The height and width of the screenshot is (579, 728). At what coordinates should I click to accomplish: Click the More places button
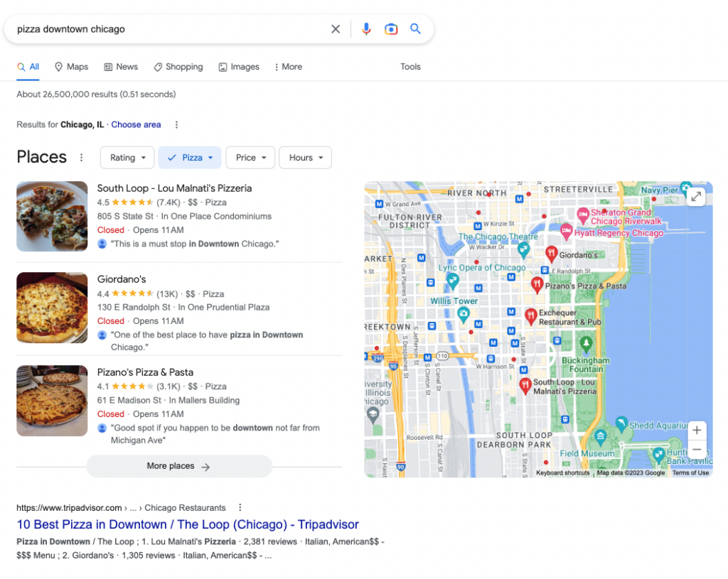pyautogui.click(x=178, y=466)
